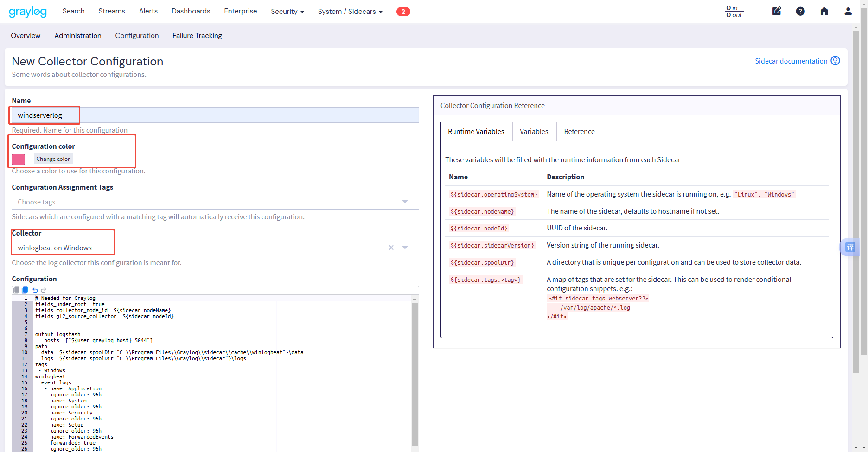The height and width of the screenshot is (452, 868).
Task: Click the "- name: ForwardedEvents" editor line
Action: pyautogui.click(x=79, y=437)
